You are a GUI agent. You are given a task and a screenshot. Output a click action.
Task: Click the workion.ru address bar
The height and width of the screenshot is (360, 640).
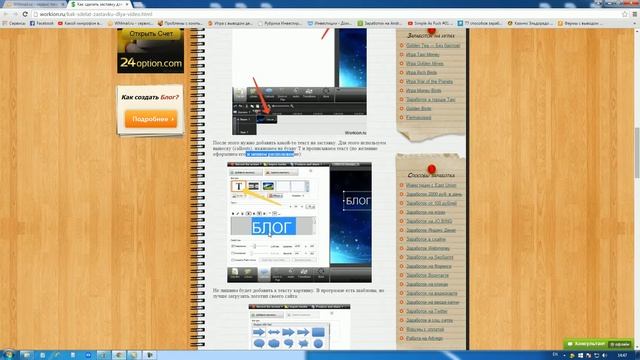[x=327, y=14]
